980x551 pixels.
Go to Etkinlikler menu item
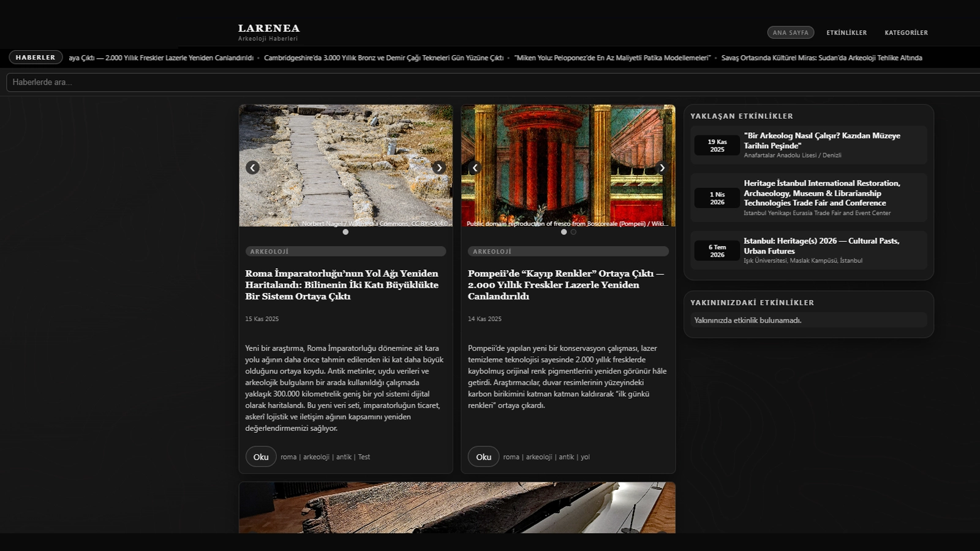click(846, 32)
